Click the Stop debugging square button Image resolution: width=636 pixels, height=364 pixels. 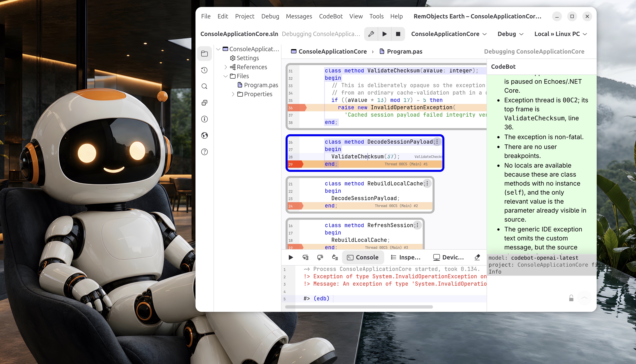point(398,34)
